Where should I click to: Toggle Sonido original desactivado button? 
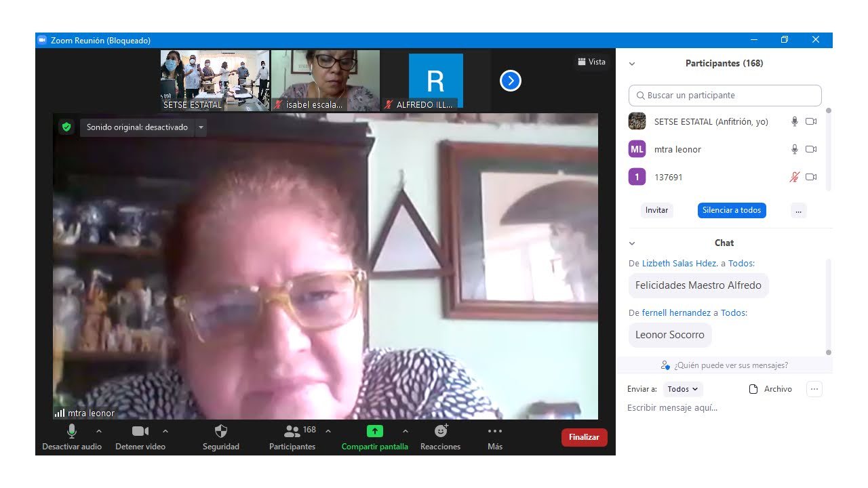137,127
